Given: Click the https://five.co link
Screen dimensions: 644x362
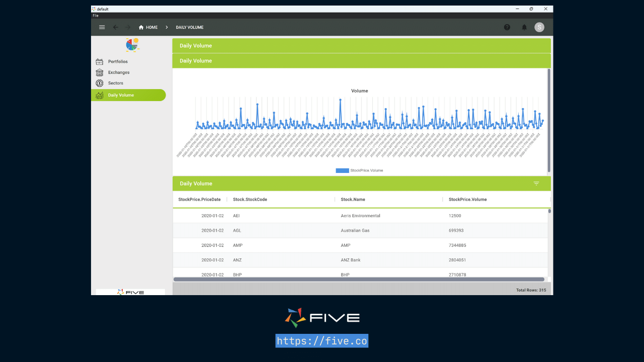Looking at the screenshot, I should tap(322, 341).
